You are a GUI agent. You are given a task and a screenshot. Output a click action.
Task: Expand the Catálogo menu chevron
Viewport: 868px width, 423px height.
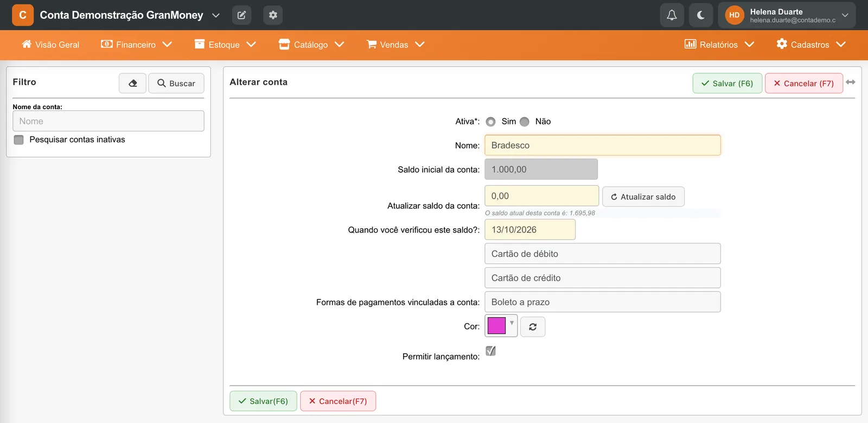click(x=340, y=45)
